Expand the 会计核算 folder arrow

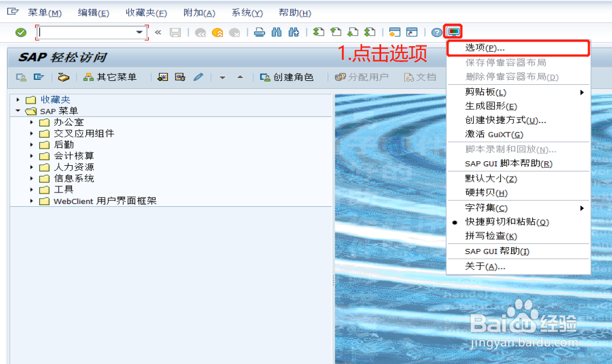[x=31, y=156]
